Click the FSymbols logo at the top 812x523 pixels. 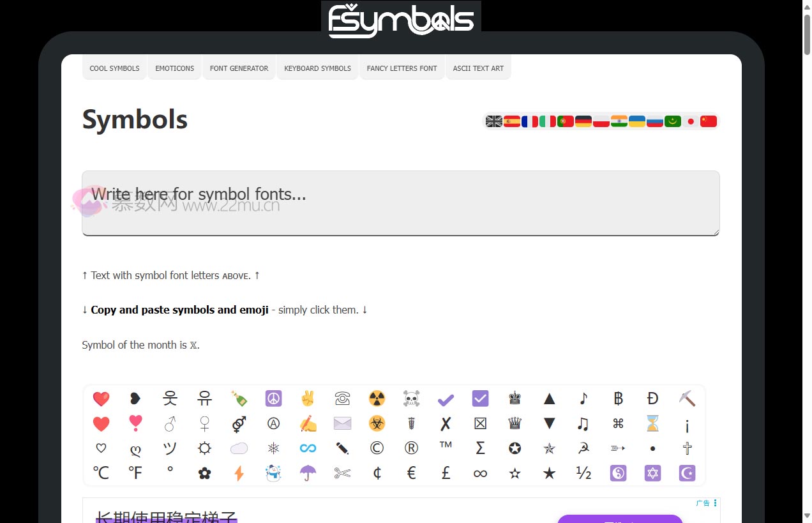400,19
